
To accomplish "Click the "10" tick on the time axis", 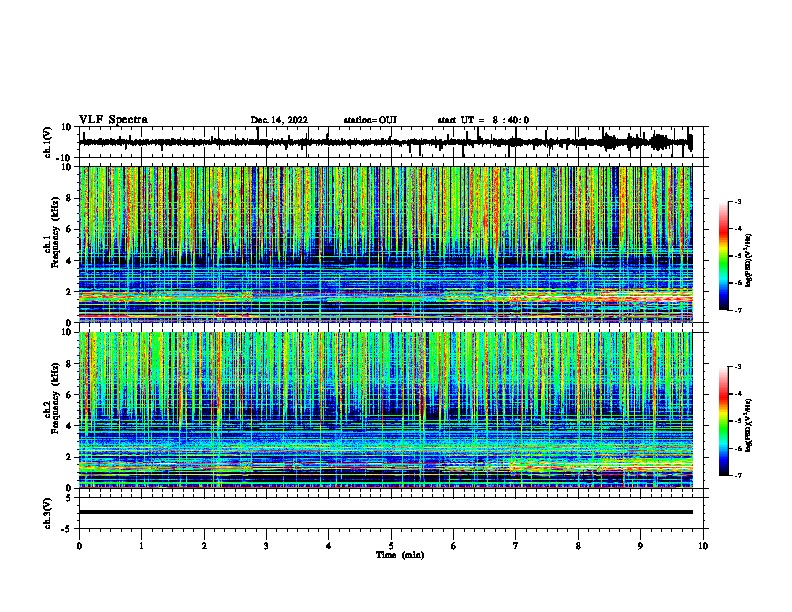I will pyautogui.click(x=703, y=546).
